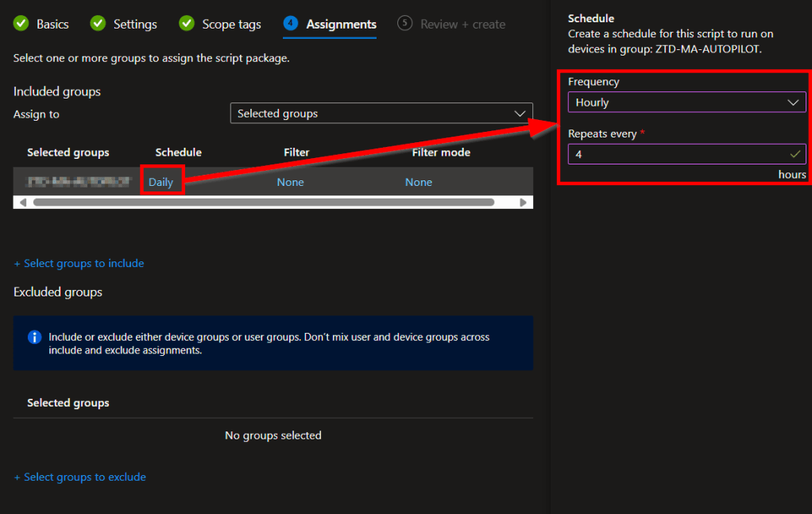Switch to the Basics tab
Viewport: 812px width, 514px height.
[52, 24]
